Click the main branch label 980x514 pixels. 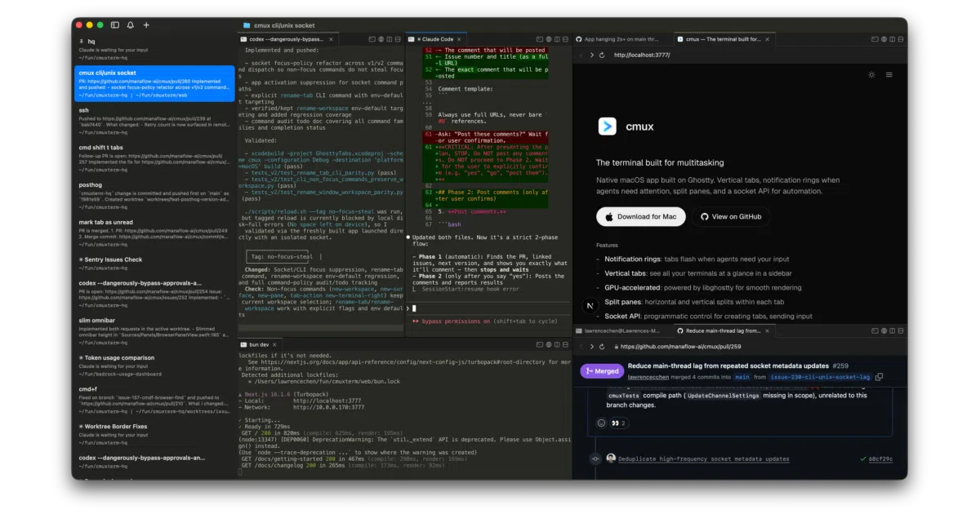click(x=742, y=377)
